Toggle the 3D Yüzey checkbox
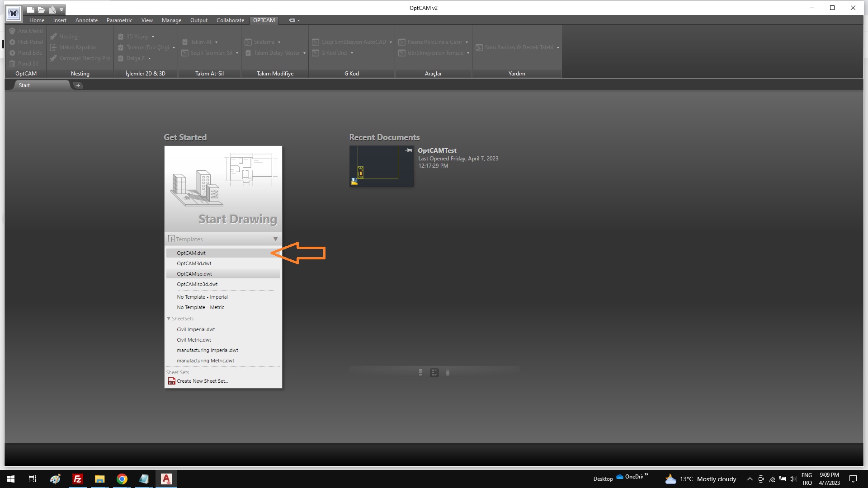This screenshot has width=868, height=488. coord(121,37)
